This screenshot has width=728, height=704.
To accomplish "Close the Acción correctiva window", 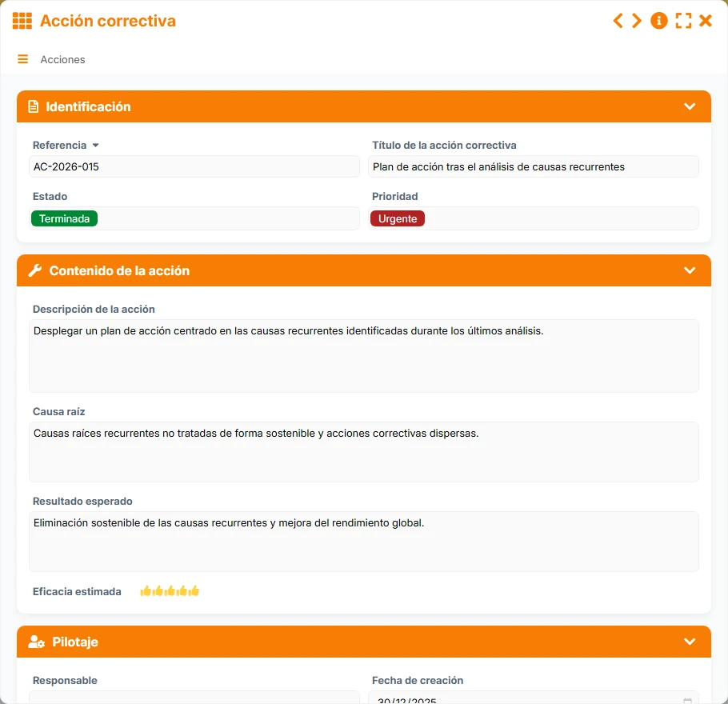I will (706, 21).
